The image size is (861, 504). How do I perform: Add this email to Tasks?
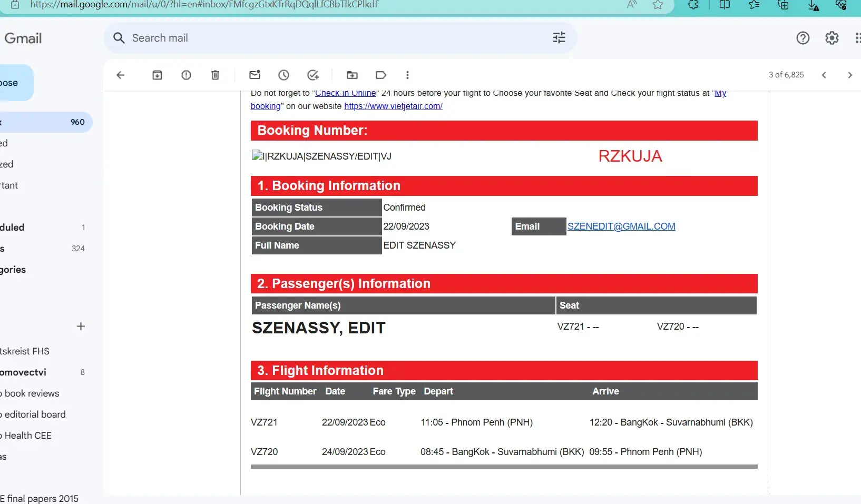tap(313, 75)
